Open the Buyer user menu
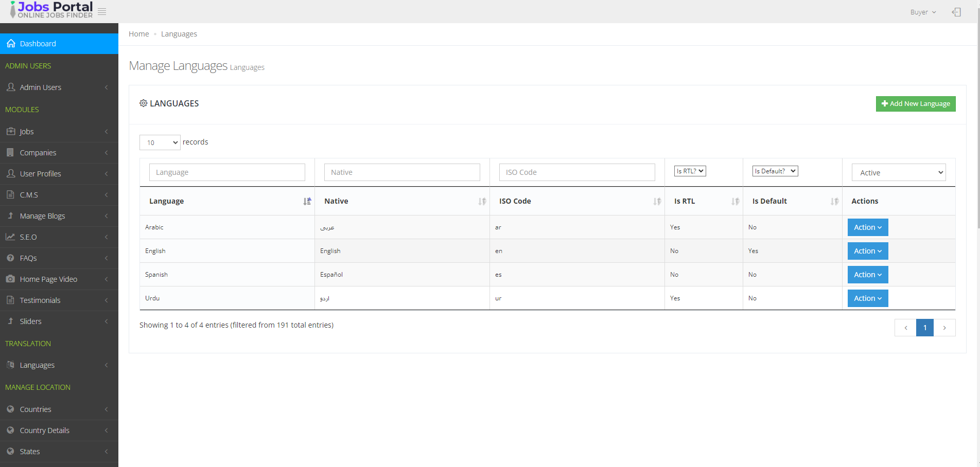 (x=922, y=12)
